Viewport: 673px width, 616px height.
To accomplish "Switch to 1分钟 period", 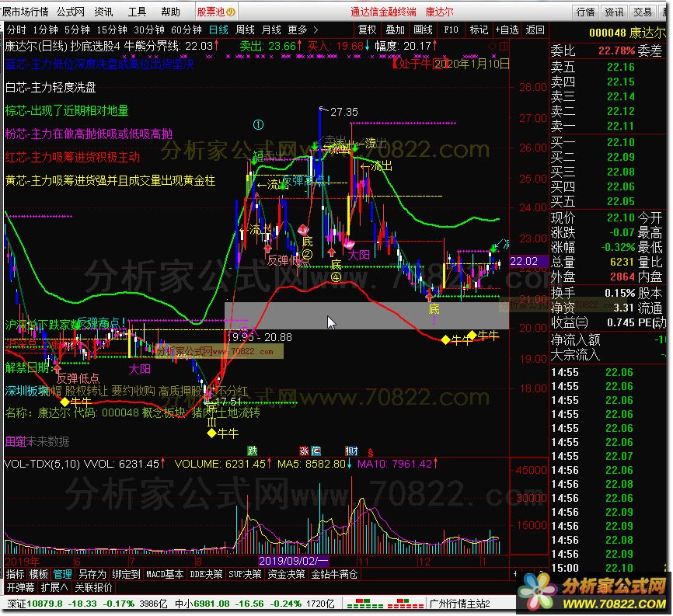I will [46, 30].
